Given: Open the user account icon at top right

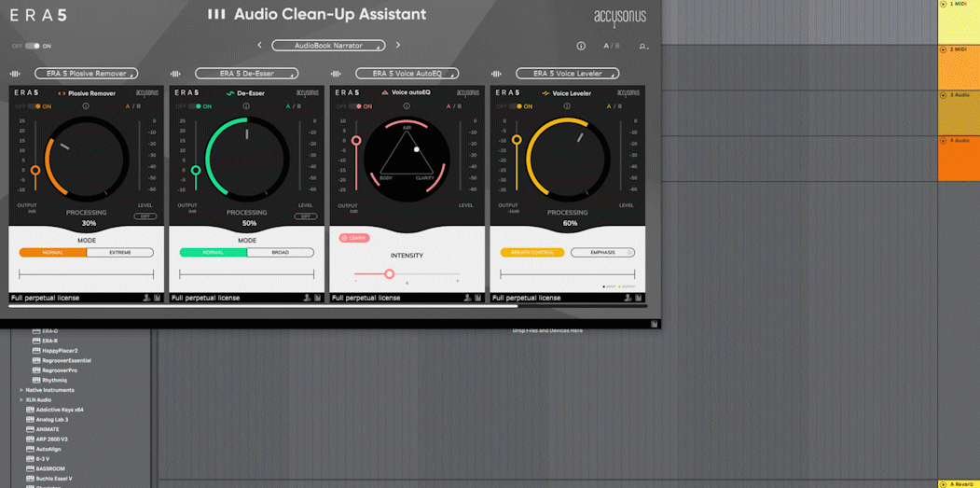Looking at the screenshot, I should (643, 47).
